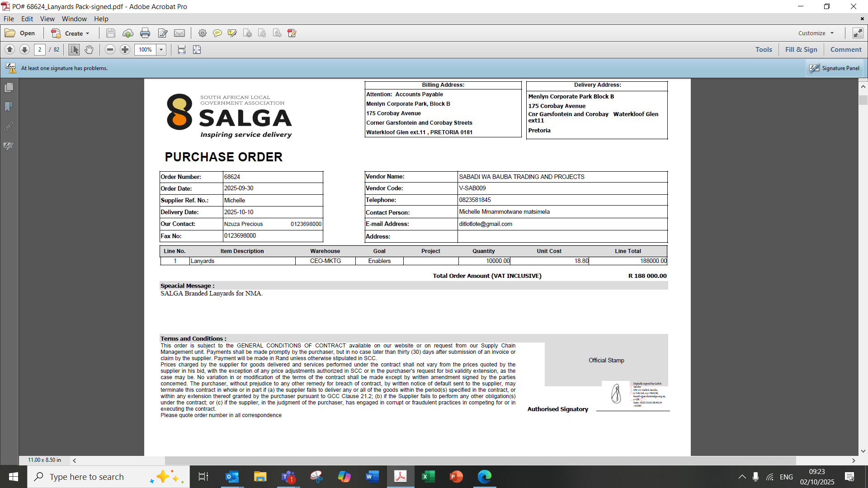Zoom in with the plus button
The width and height of the screenshot is (868, 488).
[125, 50]
